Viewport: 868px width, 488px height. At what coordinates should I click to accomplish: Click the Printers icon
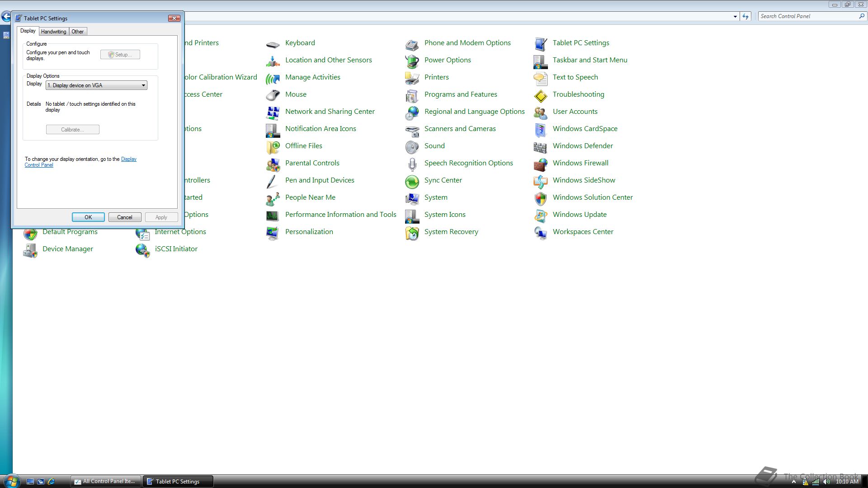412,78
